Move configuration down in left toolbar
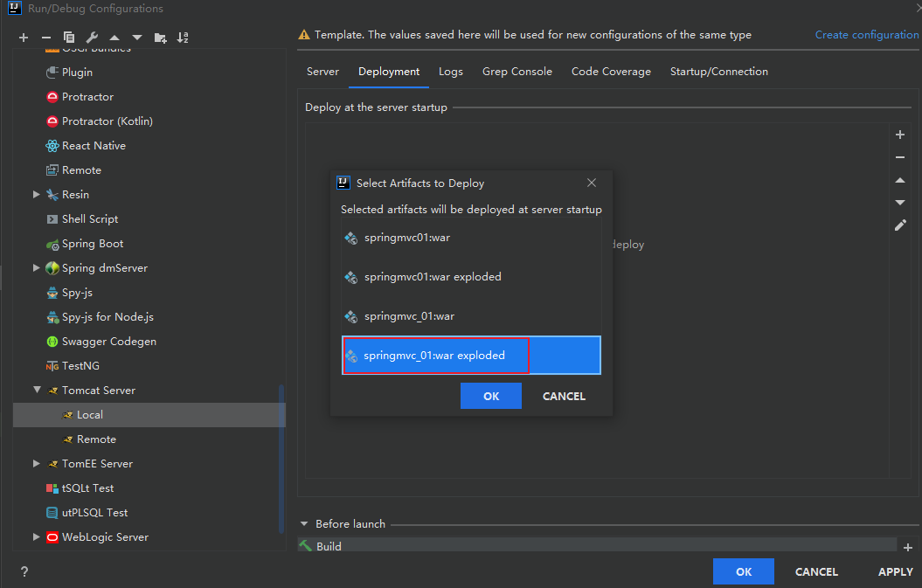The height and width of the screenshot is (588, 922). [137, 38]
